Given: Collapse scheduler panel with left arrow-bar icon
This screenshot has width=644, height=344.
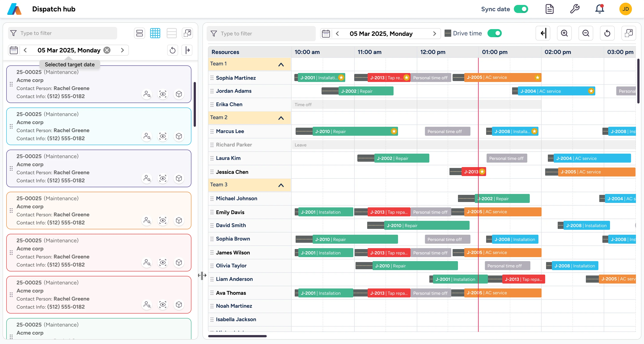Looking at the screenshot, I should (x=543, y=33).
